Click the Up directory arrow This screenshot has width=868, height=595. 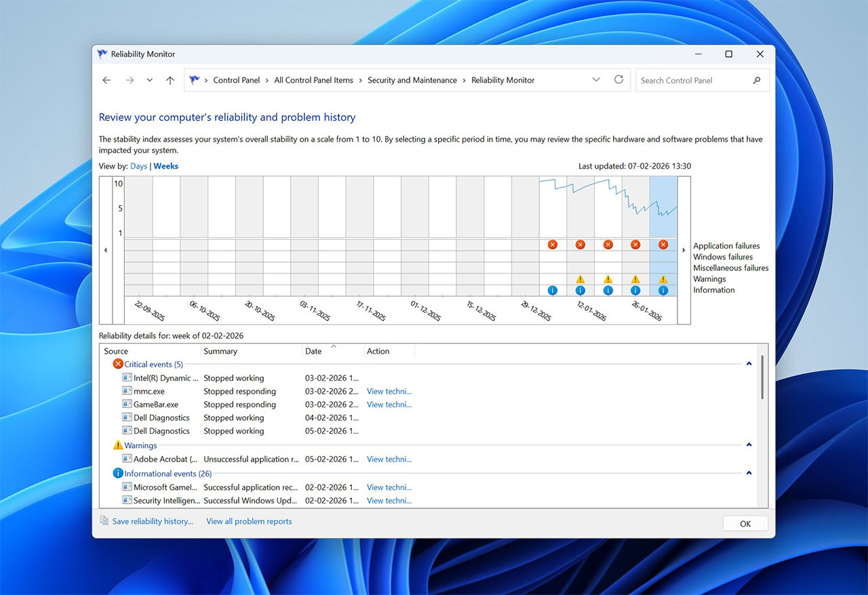170,80
